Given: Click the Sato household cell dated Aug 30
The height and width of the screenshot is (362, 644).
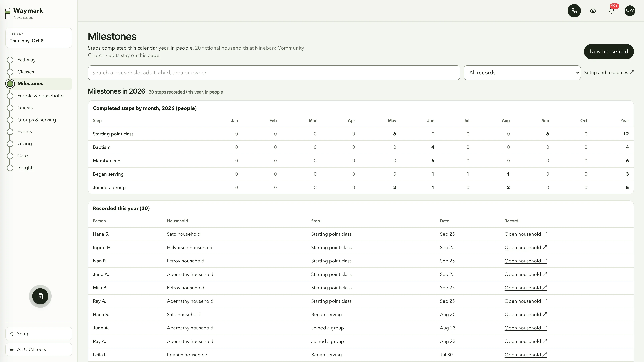Looking at the screenshot, I should 183,315.
